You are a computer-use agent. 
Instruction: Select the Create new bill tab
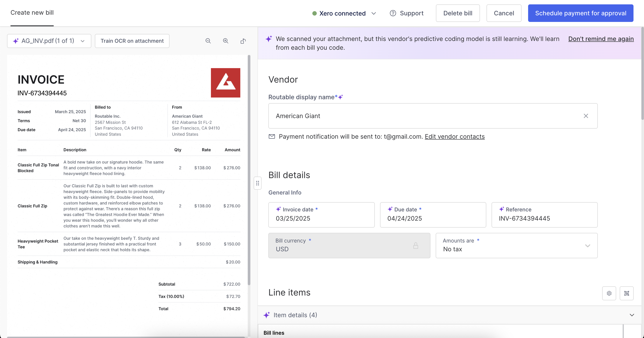point(32,12)
